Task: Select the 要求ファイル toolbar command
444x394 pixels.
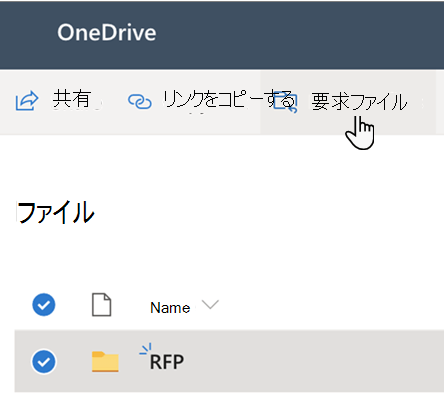Action: [359, 102]
